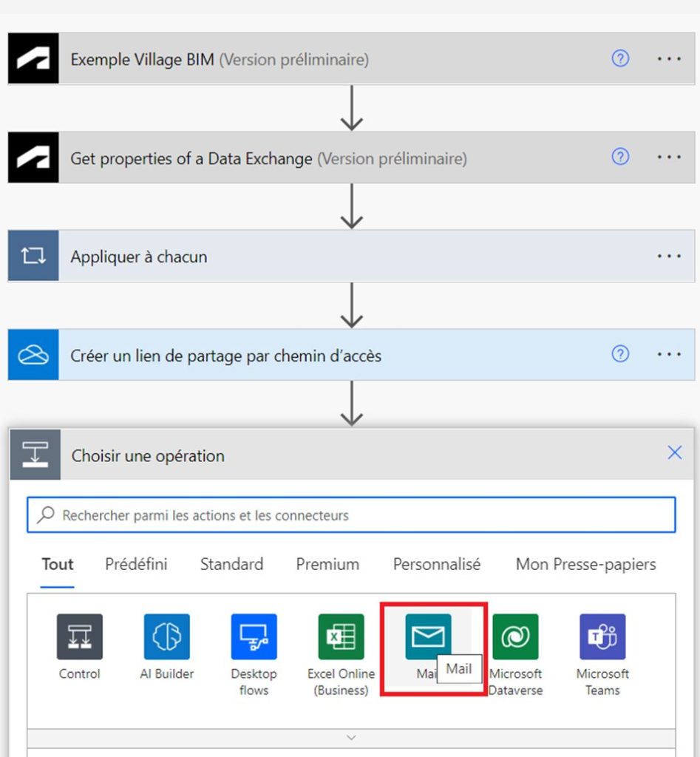Viewport: 700px width, 757px height.
Task: Click the loop icon on Appliquer à chacun
Action: coord(33,255)
